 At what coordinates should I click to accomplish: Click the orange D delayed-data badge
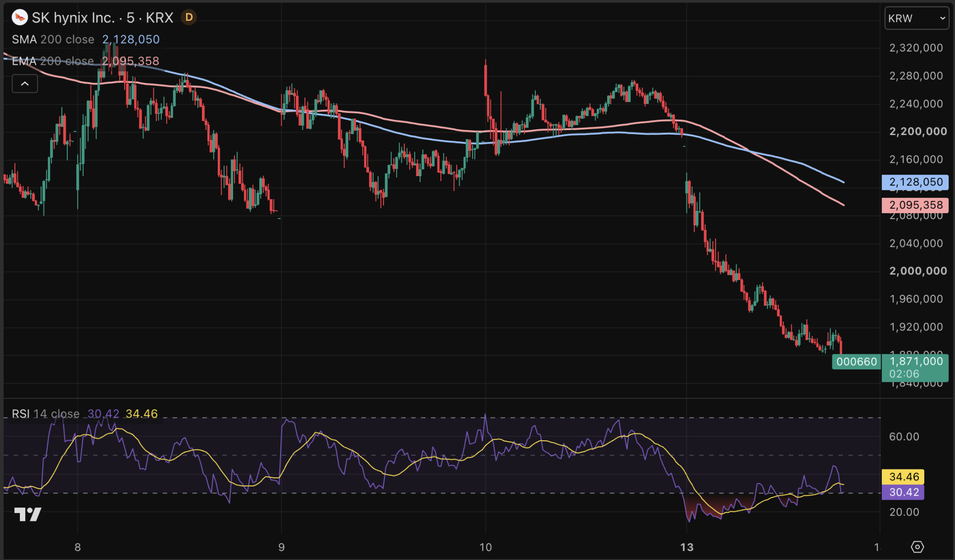[189, 18]
